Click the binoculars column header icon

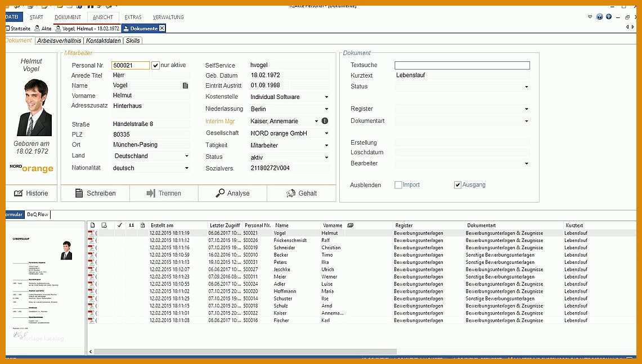click(x=132, y=225)
